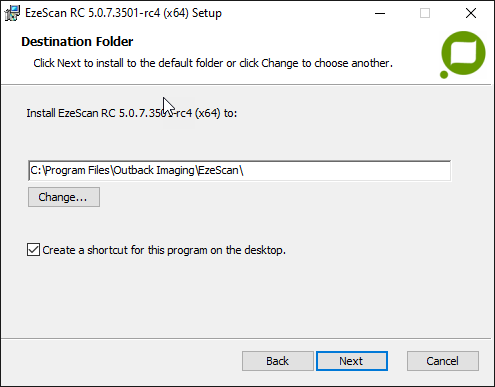Cancel the installation

(x=443, y=361)
